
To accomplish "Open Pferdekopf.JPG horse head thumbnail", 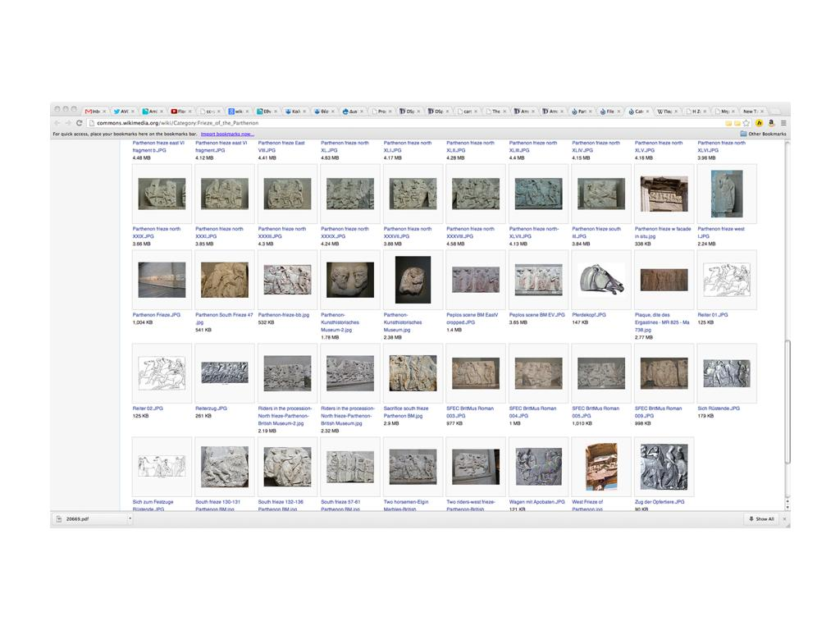I will (601, 280).
